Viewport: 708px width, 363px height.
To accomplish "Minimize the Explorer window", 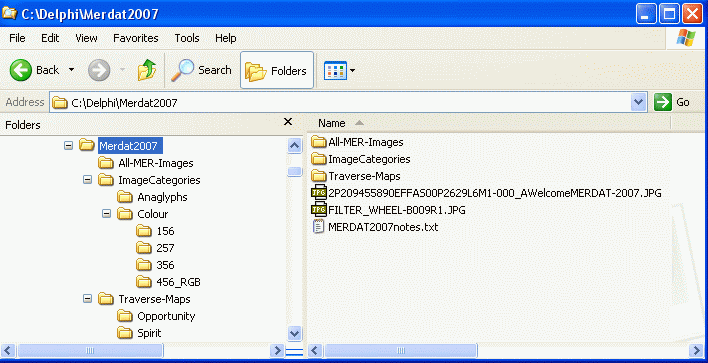I will [x=646, y=14].
